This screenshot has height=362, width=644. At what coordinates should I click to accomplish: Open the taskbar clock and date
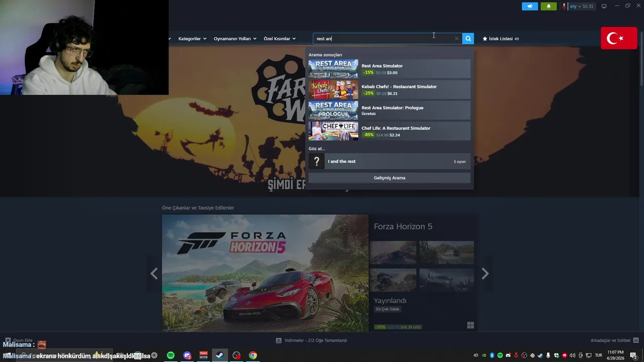pos(615,355)
